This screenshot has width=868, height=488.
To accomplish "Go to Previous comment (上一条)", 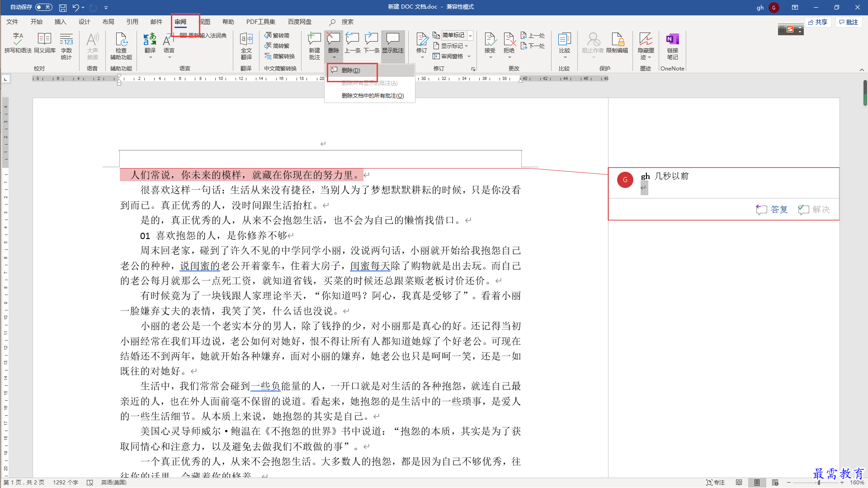I will (x=353, y=44).
